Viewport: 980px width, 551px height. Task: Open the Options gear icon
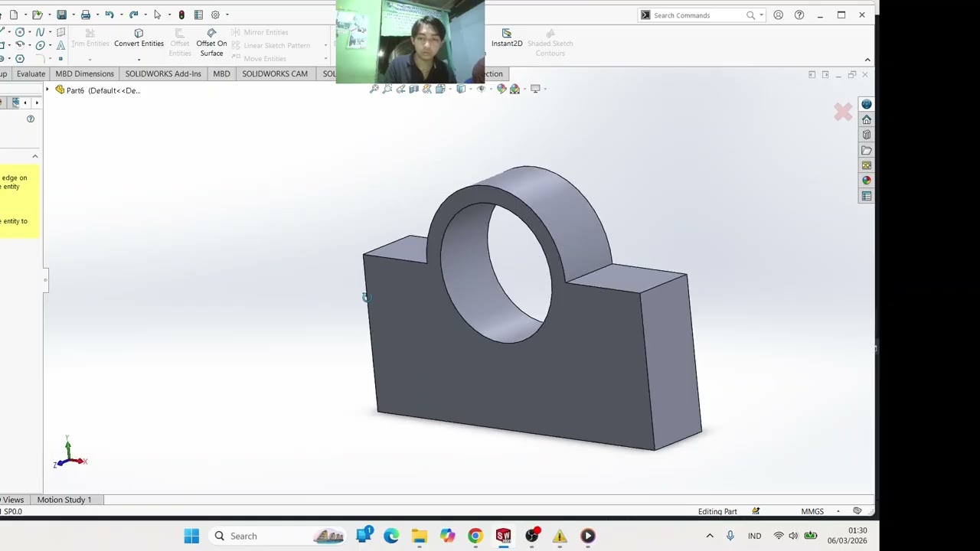point(215,15)
